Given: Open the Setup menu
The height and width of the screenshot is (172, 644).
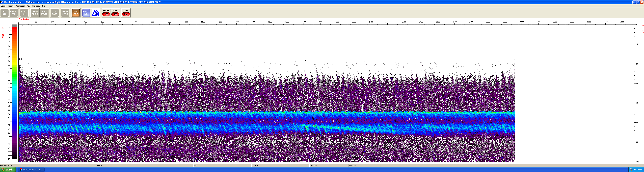Looking at the screenshot, I should 3,6.
